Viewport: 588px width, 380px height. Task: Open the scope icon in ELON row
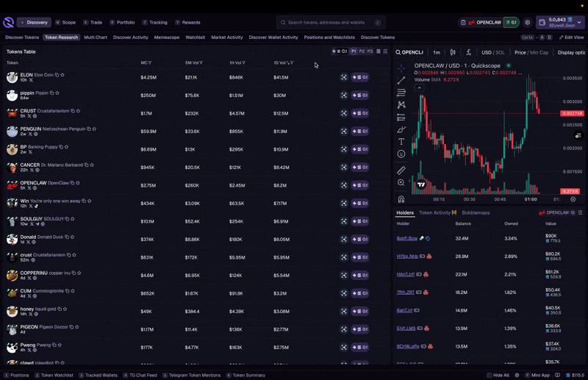coord(344,77)
